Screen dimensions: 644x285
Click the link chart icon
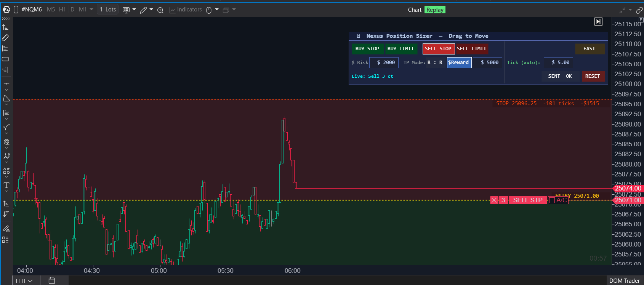coord(639,10)
